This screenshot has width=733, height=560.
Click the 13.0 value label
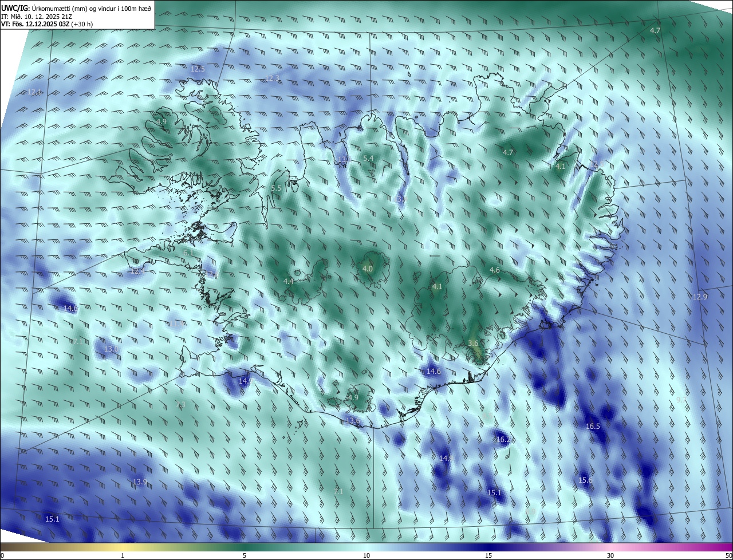(111, 349)
